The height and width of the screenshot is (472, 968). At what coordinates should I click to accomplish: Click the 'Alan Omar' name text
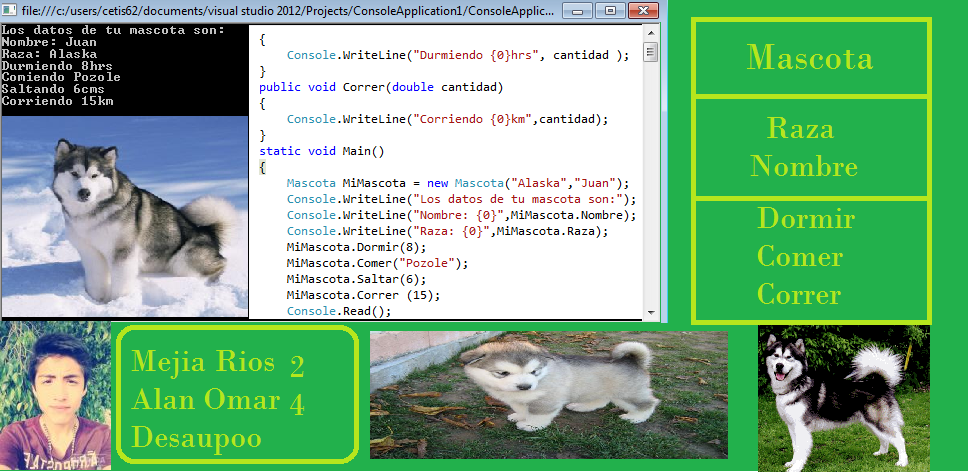(x=206, y=400)
